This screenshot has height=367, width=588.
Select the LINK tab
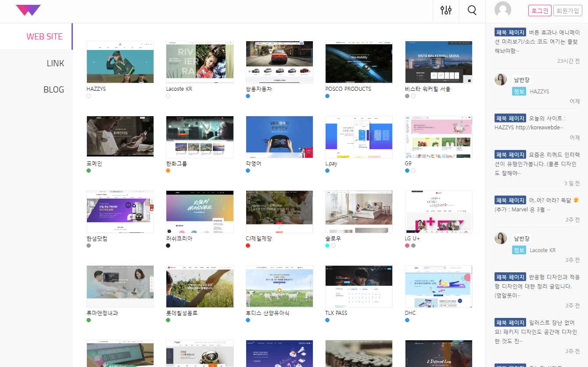36,63
